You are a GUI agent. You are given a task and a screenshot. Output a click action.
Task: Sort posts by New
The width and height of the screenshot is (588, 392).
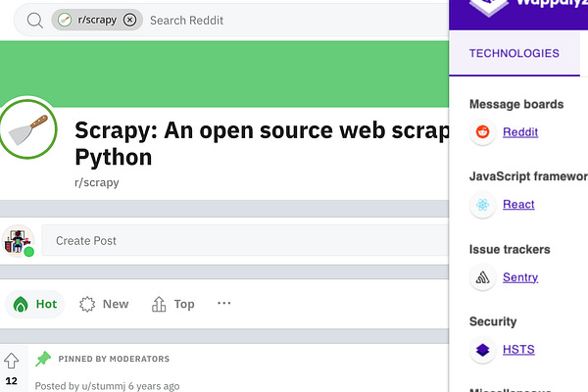tap(104, 304)
